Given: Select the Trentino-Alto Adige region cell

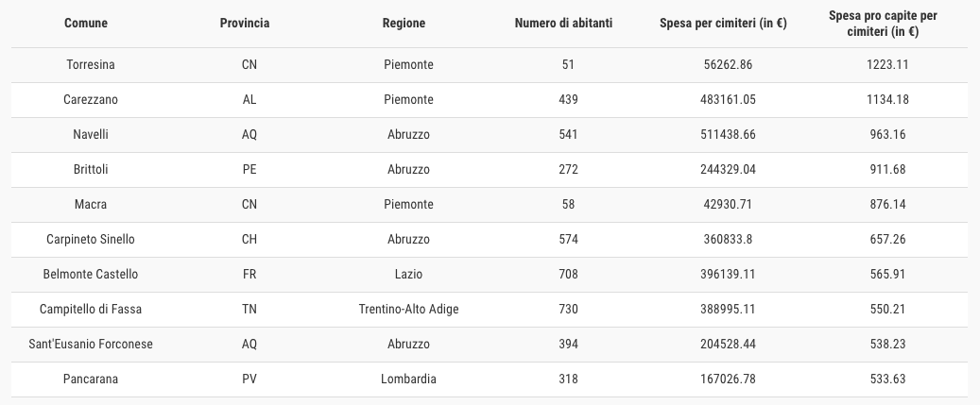Looking at the screenshot, I should click(409, 310).
